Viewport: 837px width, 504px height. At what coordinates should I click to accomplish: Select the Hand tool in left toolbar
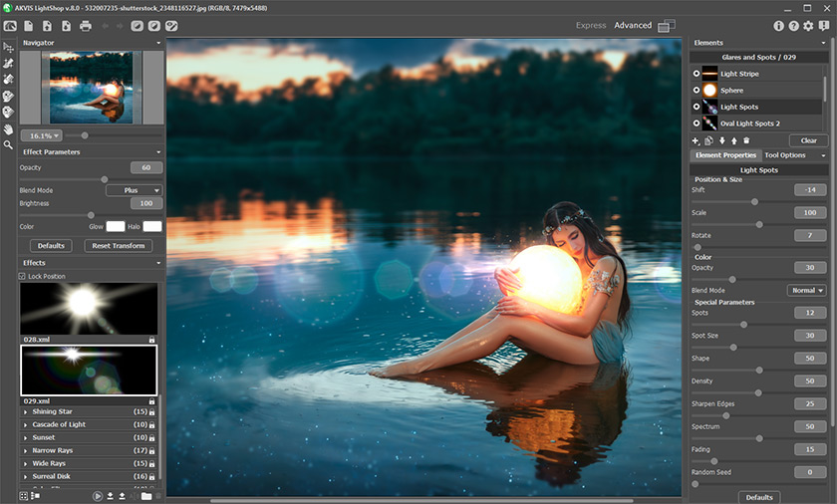[9, 129]
